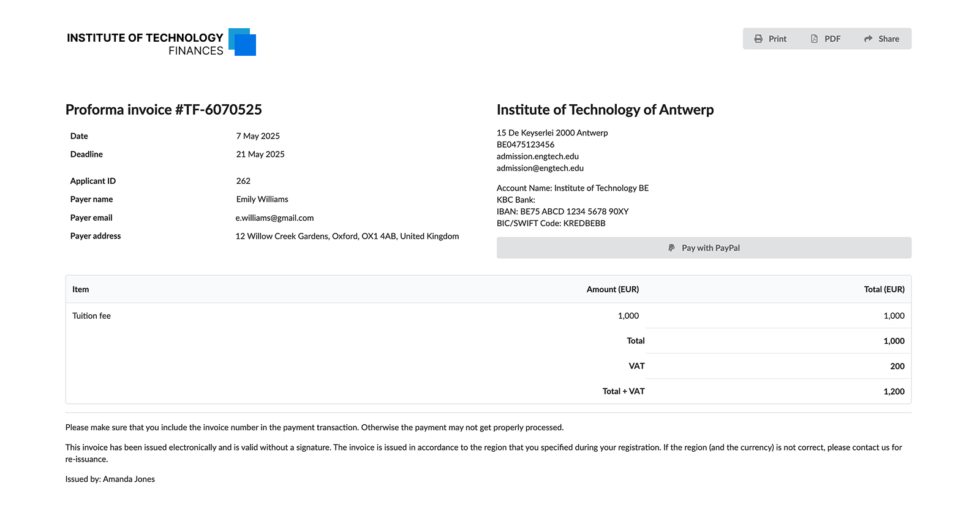Click admission@engtech.edu email address

point(540,168)
